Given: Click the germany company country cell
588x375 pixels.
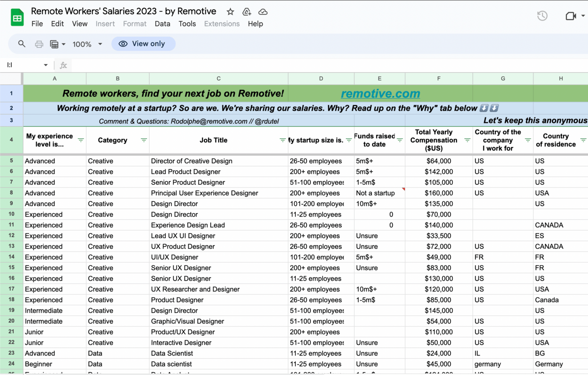Looking at the screenshot, I should pos(503,364).
